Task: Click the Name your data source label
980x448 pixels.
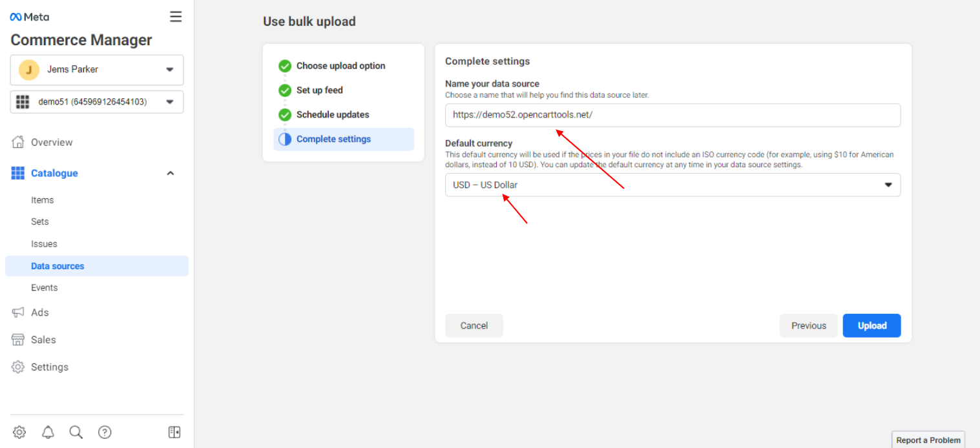Action: point(492,83)
